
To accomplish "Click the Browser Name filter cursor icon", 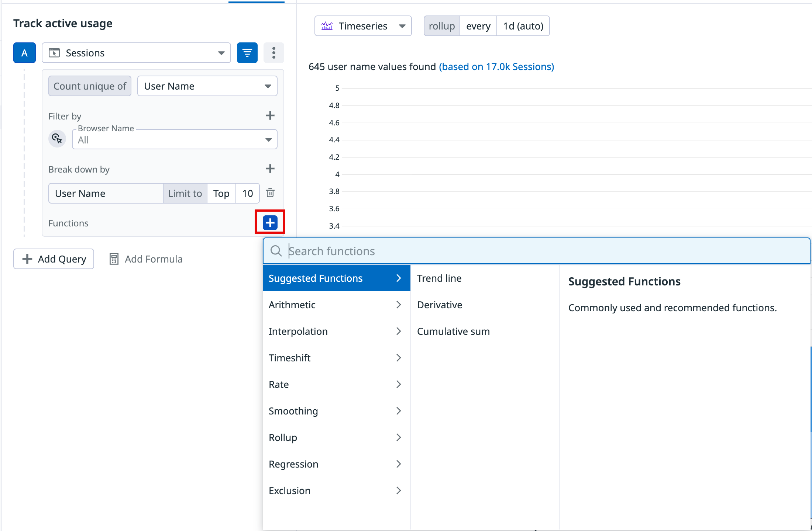I will click(57, 139).
